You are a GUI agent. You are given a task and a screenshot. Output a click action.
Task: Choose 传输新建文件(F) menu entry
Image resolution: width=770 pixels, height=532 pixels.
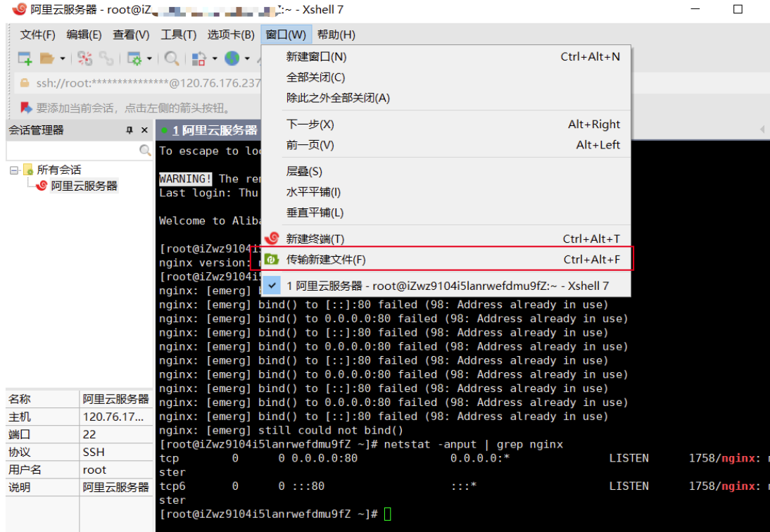click(x=446, y=259)
